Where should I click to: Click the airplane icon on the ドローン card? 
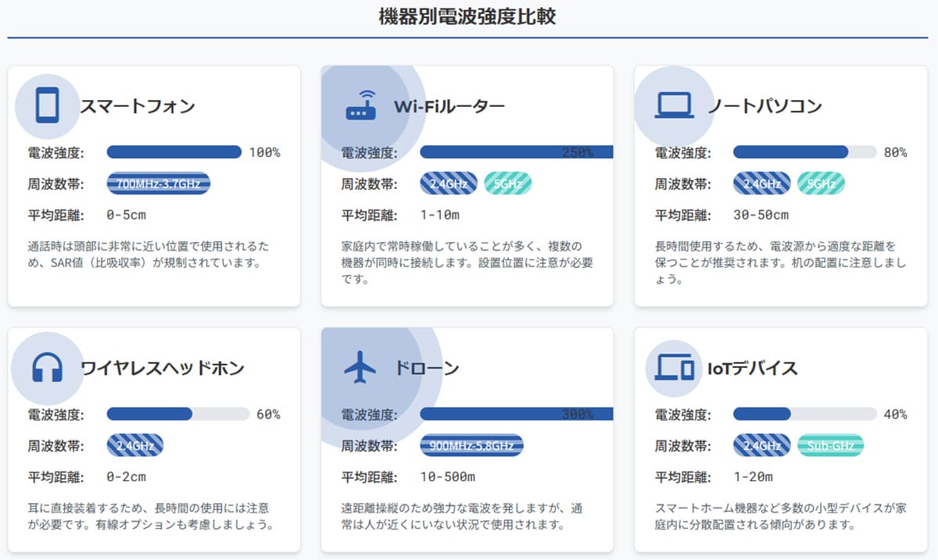(x=361, y=367)
